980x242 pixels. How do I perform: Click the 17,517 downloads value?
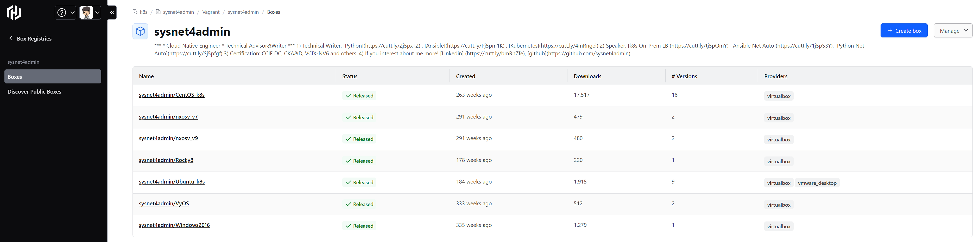(x=582, y=95)
